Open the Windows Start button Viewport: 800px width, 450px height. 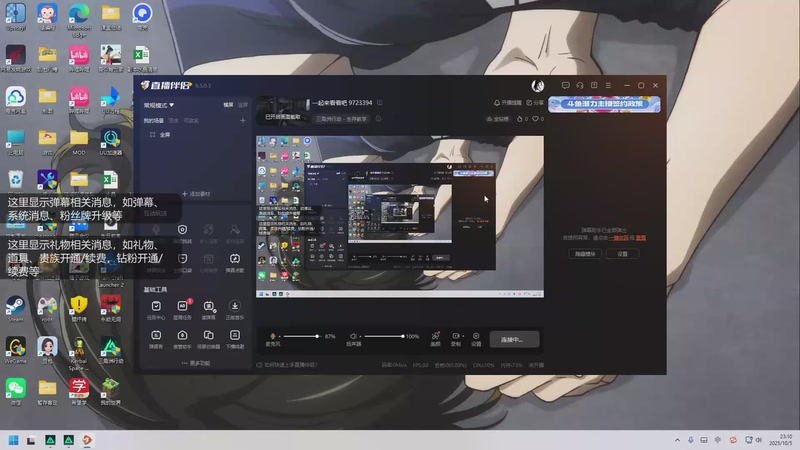pyautogui.click(x=14, y=440)
